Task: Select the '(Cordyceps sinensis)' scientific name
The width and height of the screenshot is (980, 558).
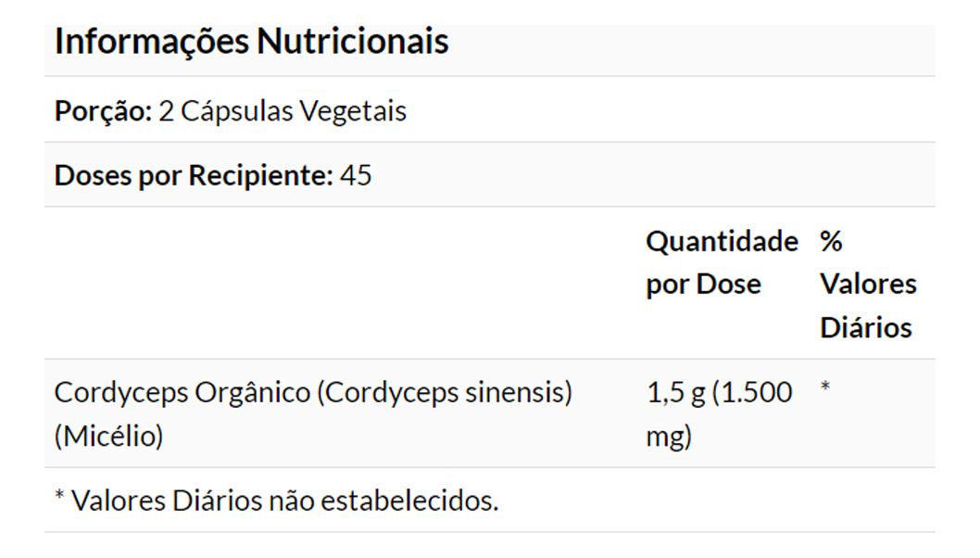Action: (x=445, y=392)
